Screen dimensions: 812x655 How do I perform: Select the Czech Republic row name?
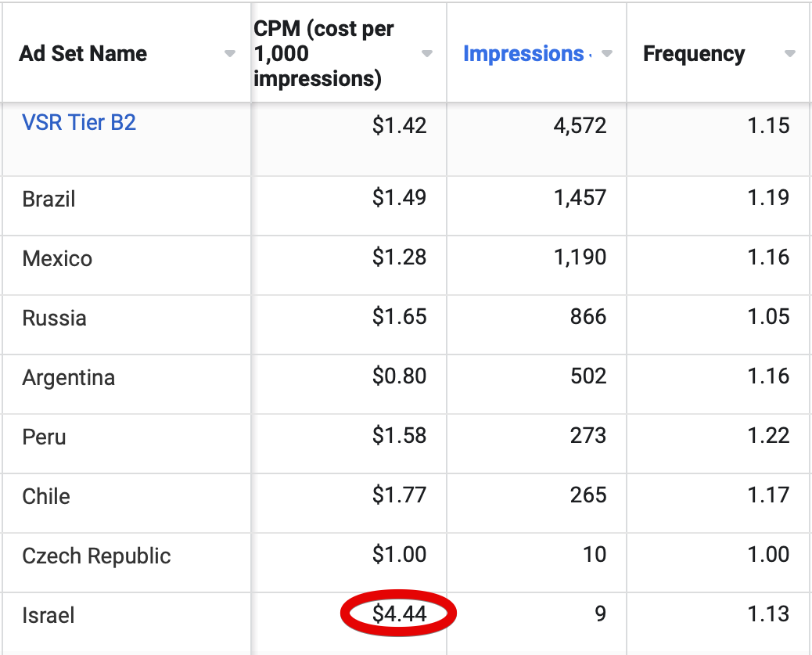pyautogui.click(x=96, y=556)
